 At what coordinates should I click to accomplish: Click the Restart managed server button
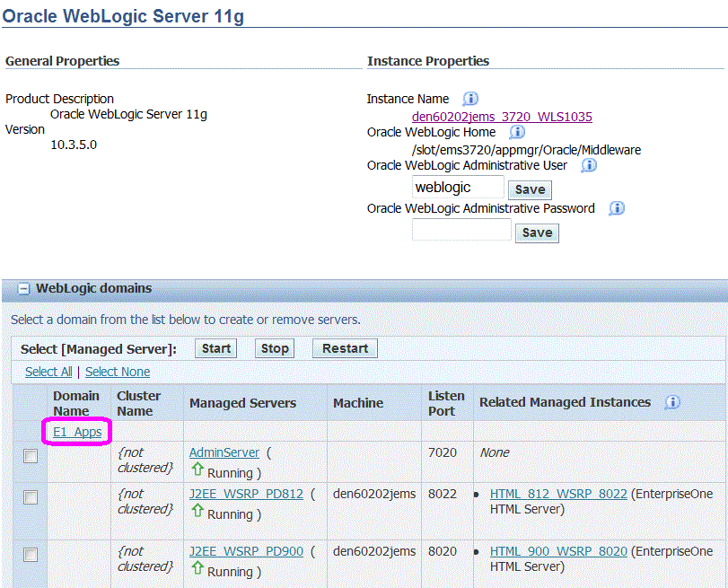click(345, 349)
